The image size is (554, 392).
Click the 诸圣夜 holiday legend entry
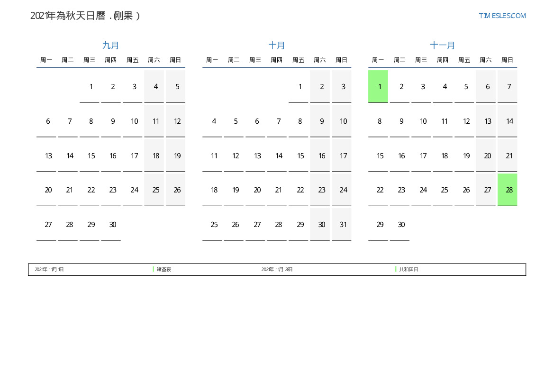tap(164, 269)
